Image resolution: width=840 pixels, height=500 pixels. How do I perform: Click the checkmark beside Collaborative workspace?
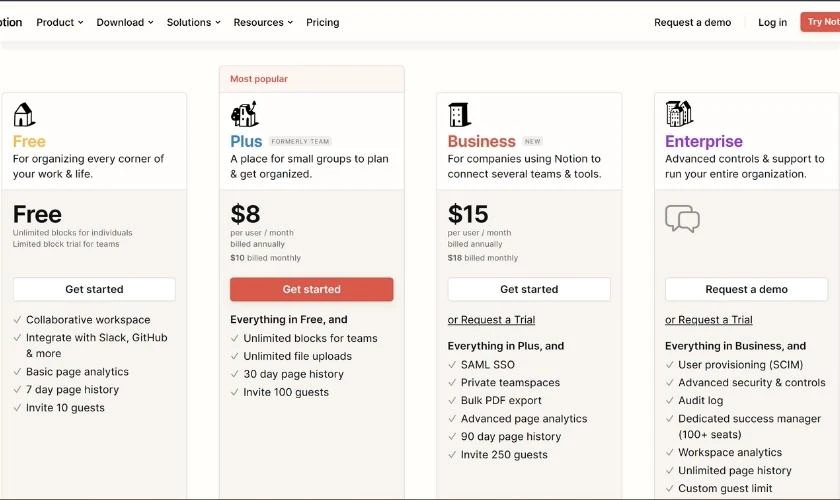pyautogui.click(x=17, y=320)
